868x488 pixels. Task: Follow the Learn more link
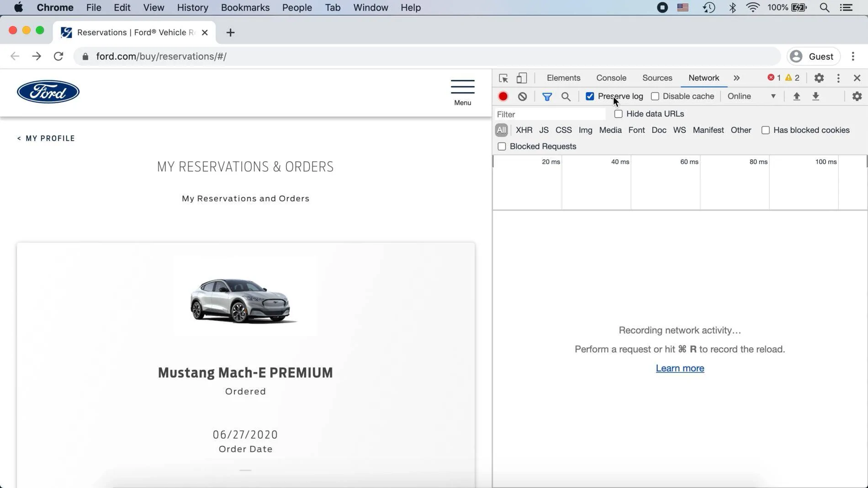pos(680,368)
